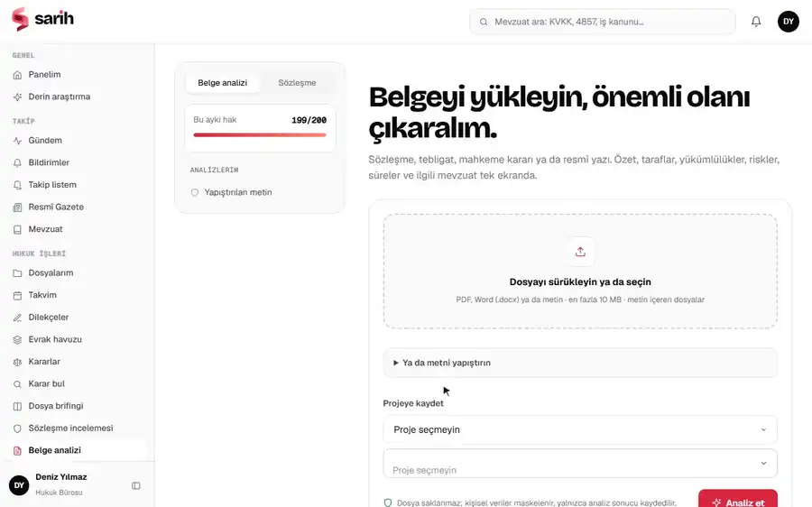Go to Takvim menu item

point(78,295)
